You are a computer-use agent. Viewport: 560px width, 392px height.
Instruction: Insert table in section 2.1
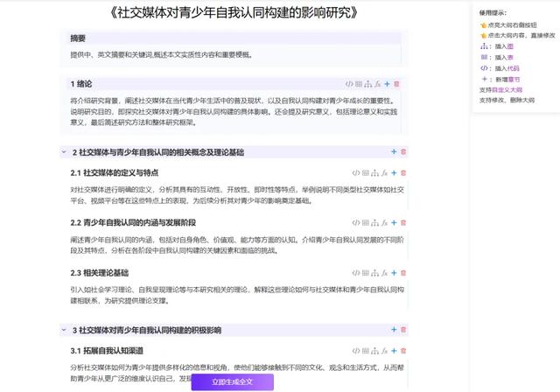coord(366,172)
